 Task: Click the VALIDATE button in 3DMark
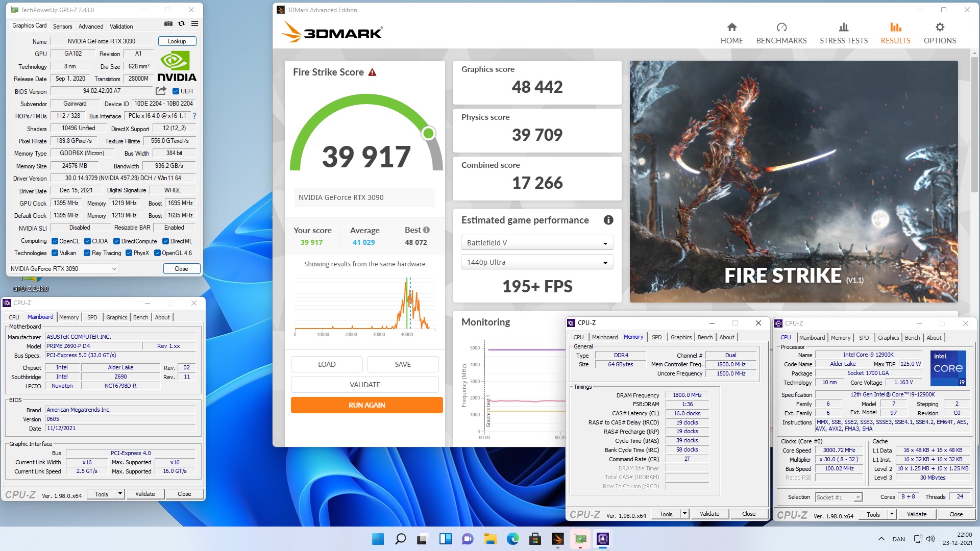364,385
